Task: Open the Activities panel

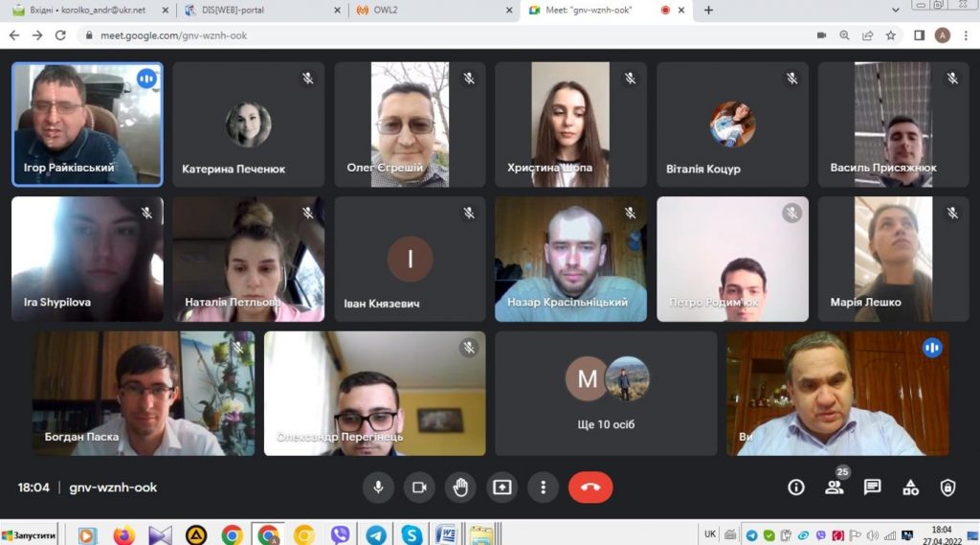Action: click(x=910, y=488)
